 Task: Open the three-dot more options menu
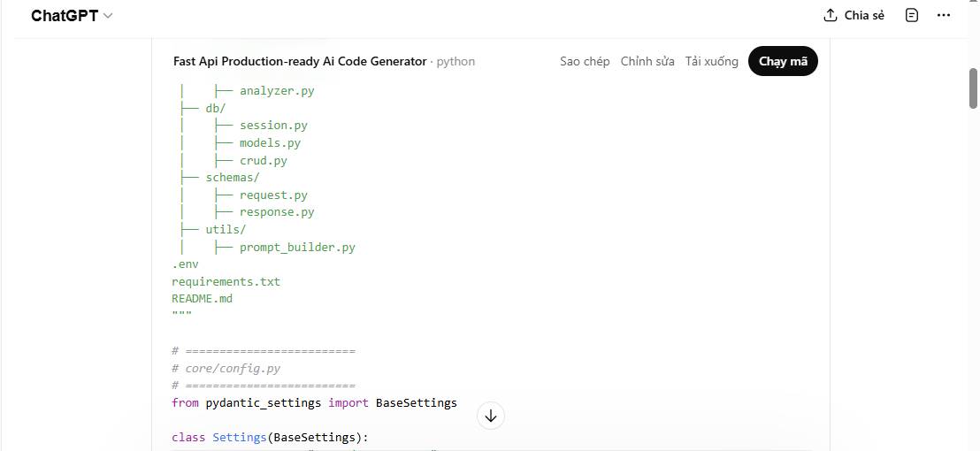coord(944,16)
